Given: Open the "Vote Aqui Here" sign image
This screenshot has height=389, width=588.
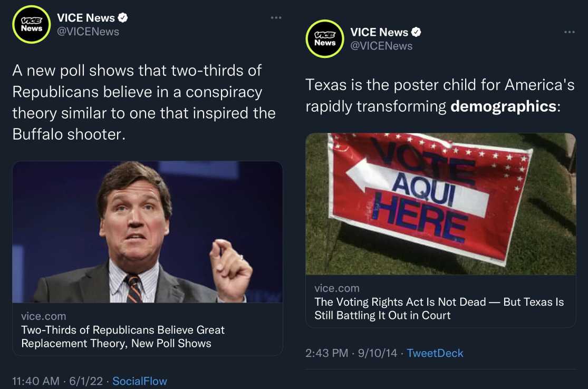Looking at the screenshot, I should [x=440, y=203].
